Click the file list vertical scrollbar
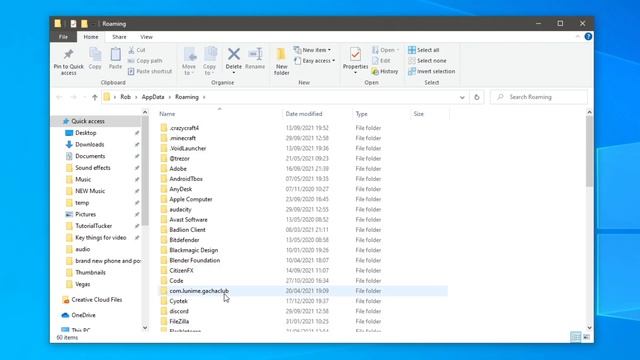The image size is (640, 360). pos(589,152)
